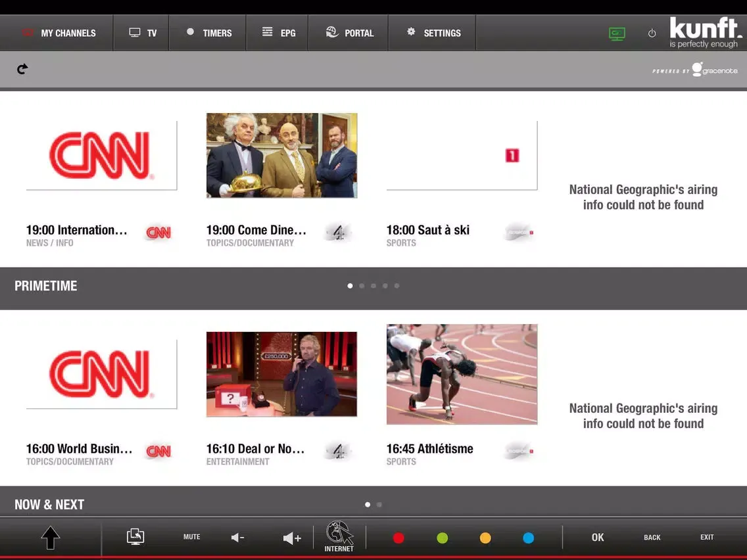Click the screen source switch icon
The height and width of the screenshot is (560, 747).
tap(135, 536)
